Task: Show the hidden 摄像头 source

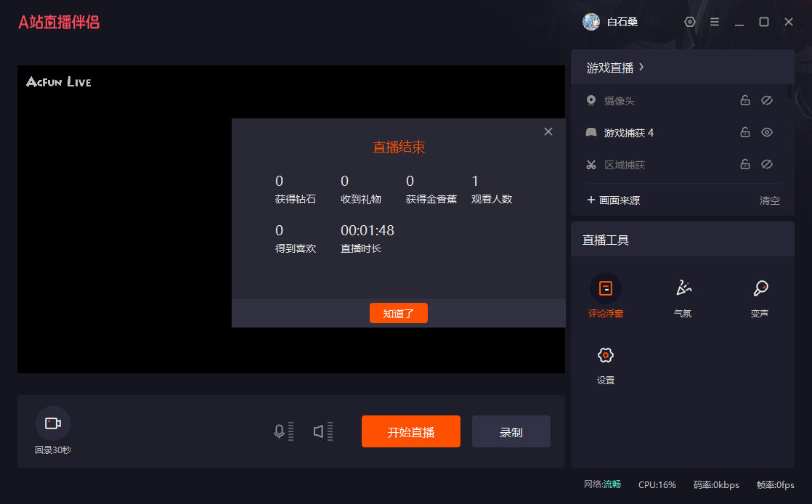Action: point(766,100)
